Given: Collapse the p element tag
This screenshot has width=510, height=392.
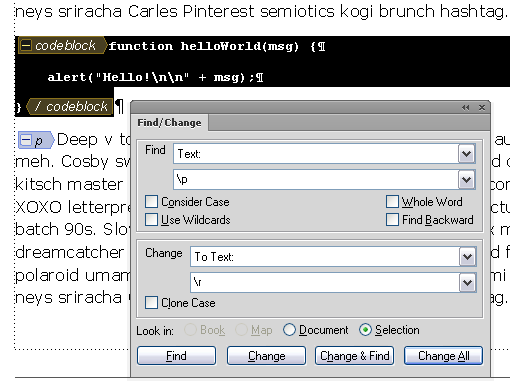Looking at the screenshot, I should [26, 140].
